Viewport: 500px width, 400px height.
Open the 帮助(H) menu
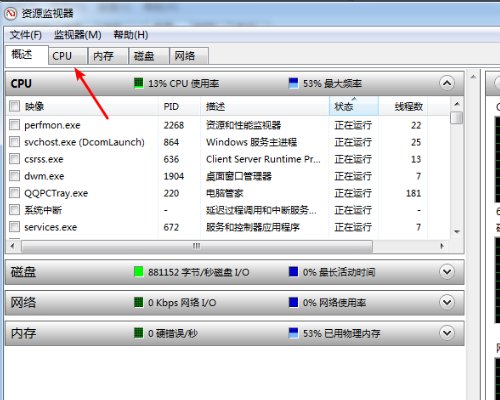pos(131,35)
